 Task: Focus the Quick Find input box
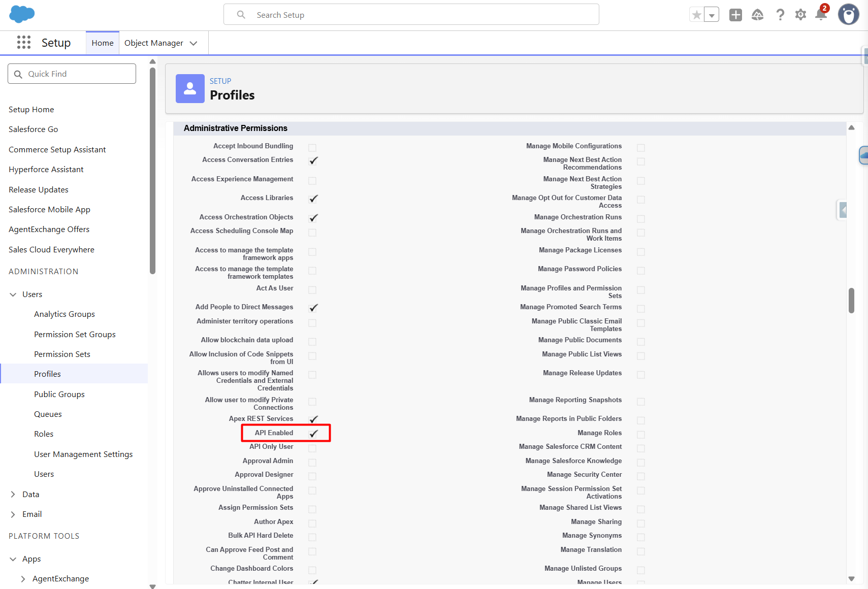pos(72,74)
